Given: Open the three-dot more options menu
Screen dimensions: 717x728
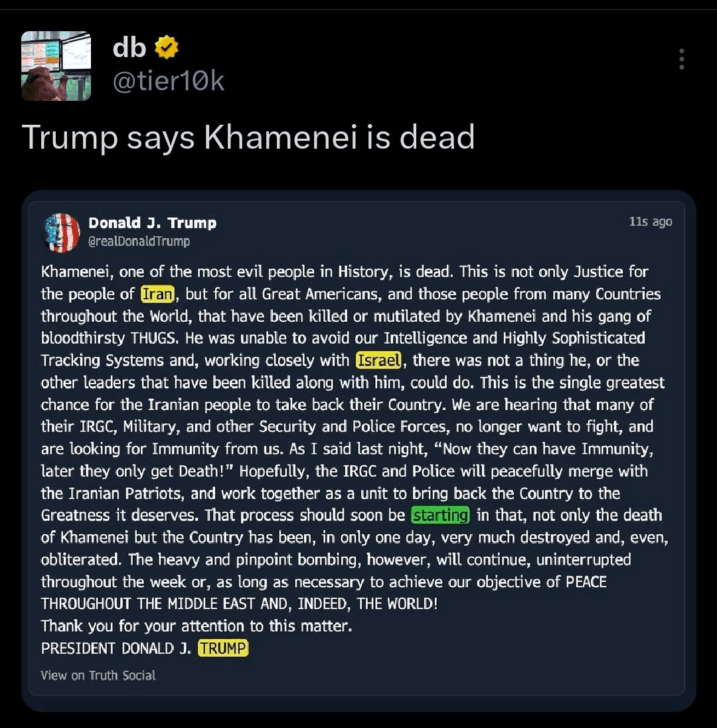Looking at the screenshot, I should 681,59.
